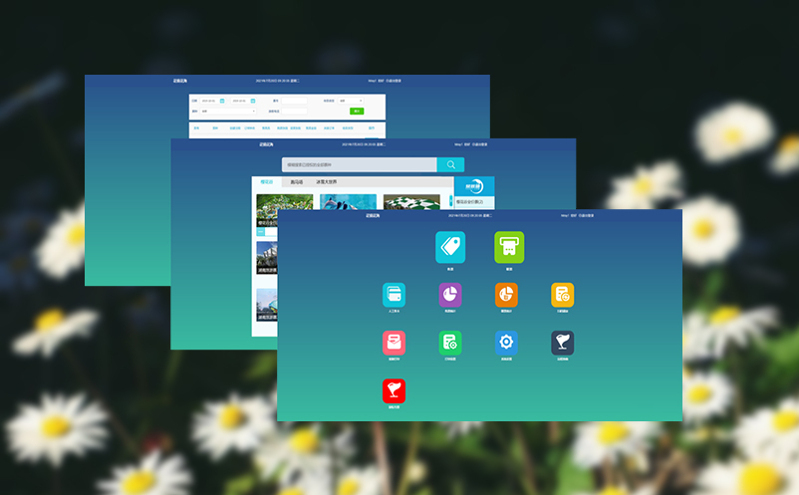Open the orange pie chart statistics icon
This screenshot has height=495, width=799.
click(x=506, y=294)
